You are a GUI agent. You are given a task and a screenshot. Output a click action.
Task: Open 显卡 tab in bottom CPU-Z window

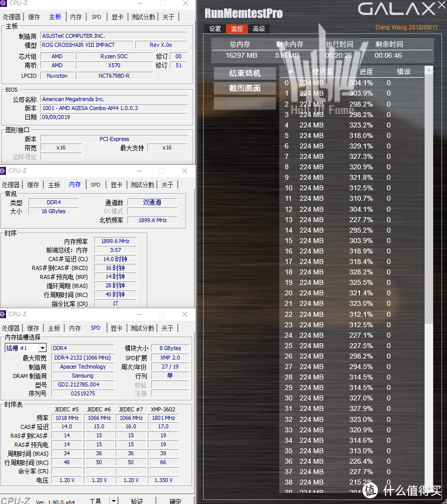pos(116,328)
